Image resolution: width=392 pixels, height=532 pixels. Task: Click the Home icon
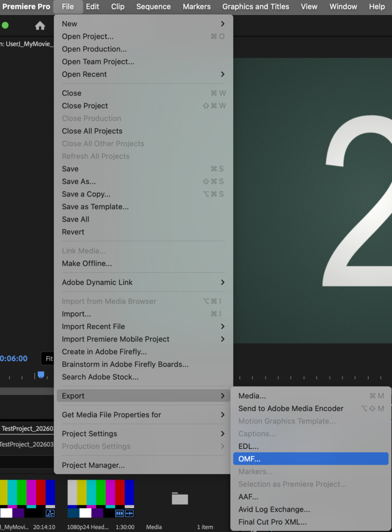tap(40, 25)
